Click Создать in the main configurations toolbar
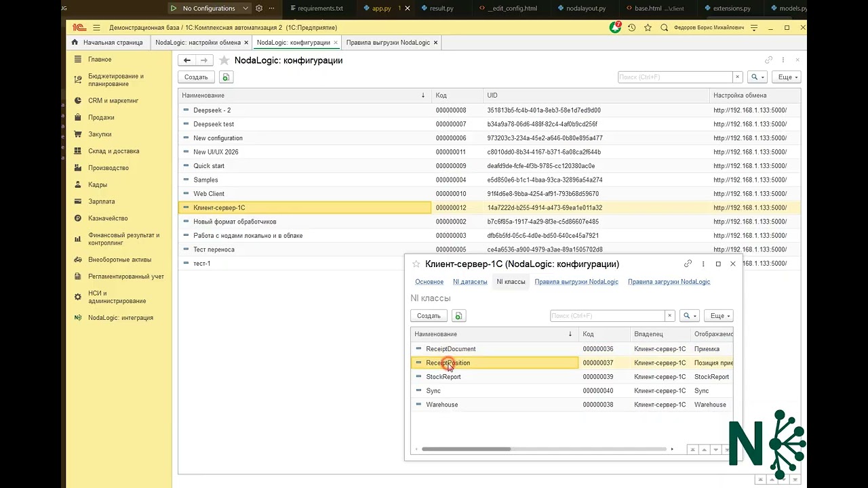The image size is (868, 488). pyautogui.click(x=196, y=77)
